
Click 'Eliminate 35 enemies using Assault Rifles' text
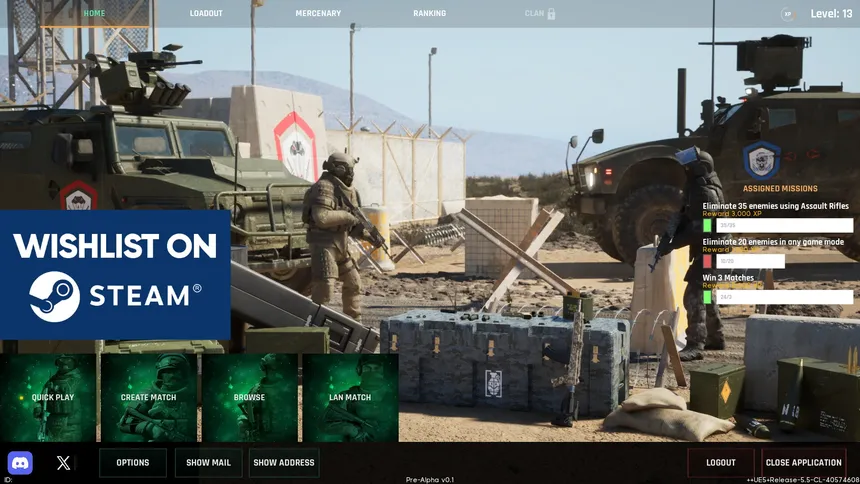[x=776, y=206]
